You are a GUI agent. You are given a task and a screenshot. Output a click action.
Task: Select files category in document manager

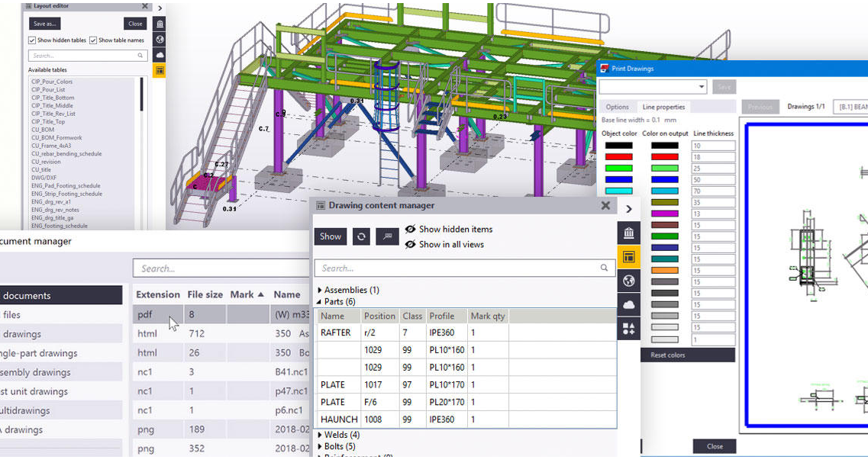[x=61, y=314]
